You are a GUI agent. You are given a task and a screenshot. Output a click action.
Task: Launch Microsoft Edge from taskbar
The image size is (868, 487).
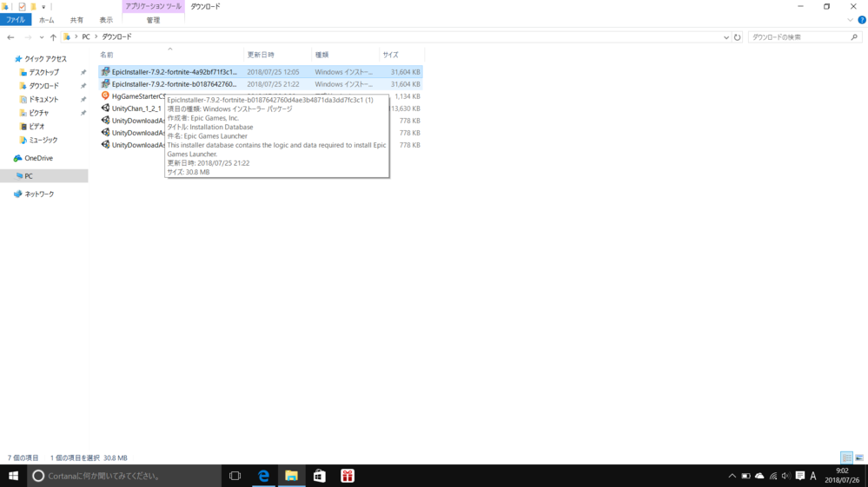263,476
